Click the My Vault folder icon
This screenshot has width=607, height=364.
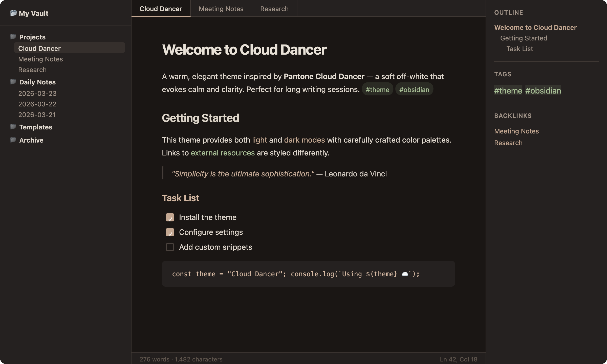[14, 13]
